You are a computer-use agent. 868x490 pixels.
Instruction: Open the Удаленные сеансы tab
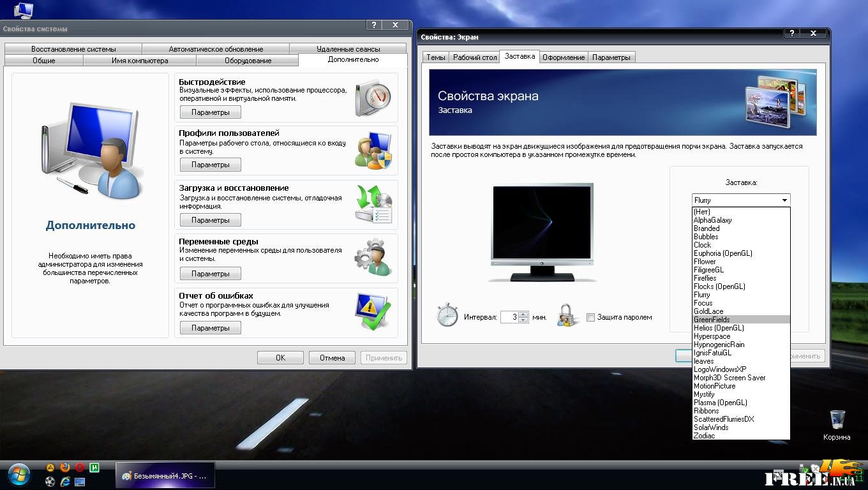point(348,49)
